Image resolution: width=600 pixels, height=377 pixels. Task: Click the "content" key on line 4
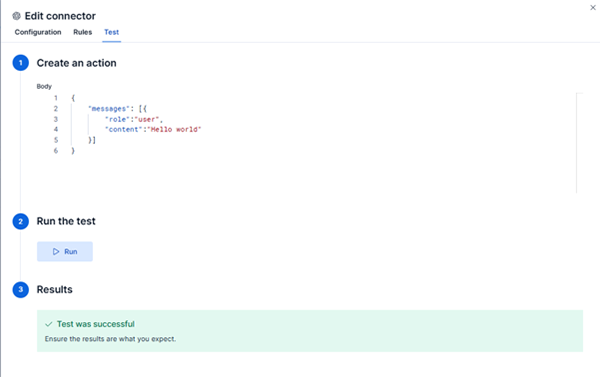point(124,129)
